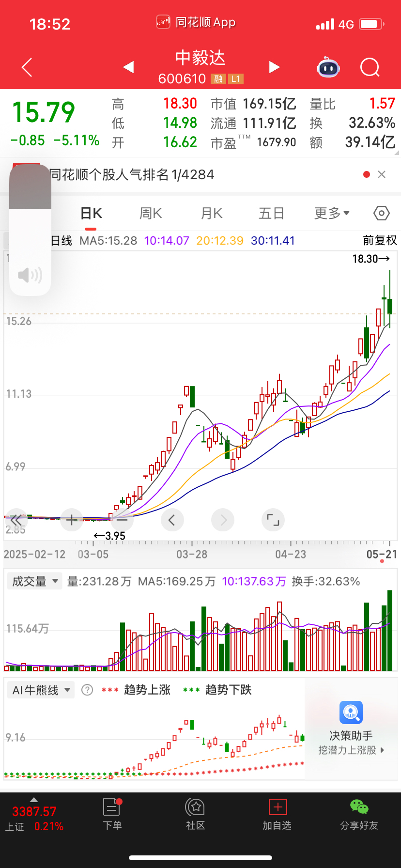Open the 更多 period dropdown
The height and width of the screenshot is (868, 401).
[332, 213]
